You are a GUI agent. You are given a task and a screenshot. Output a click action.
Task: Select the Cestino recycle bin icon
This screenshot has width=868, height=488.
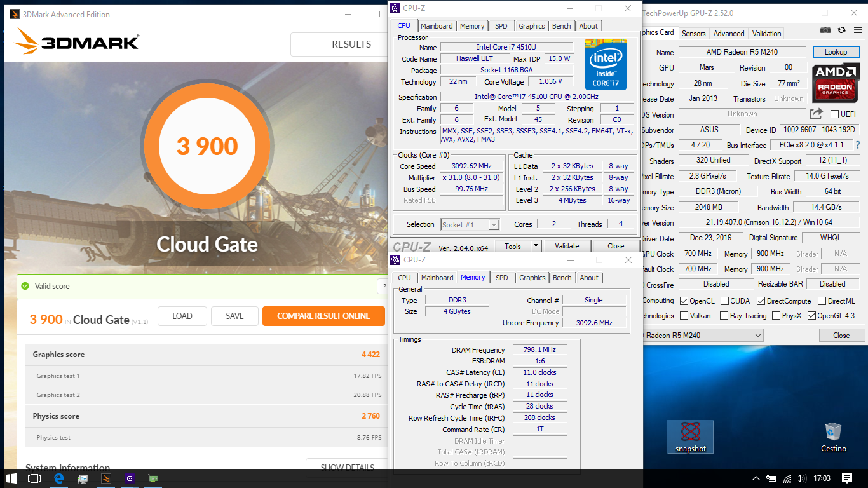click(x=833, y=437)
